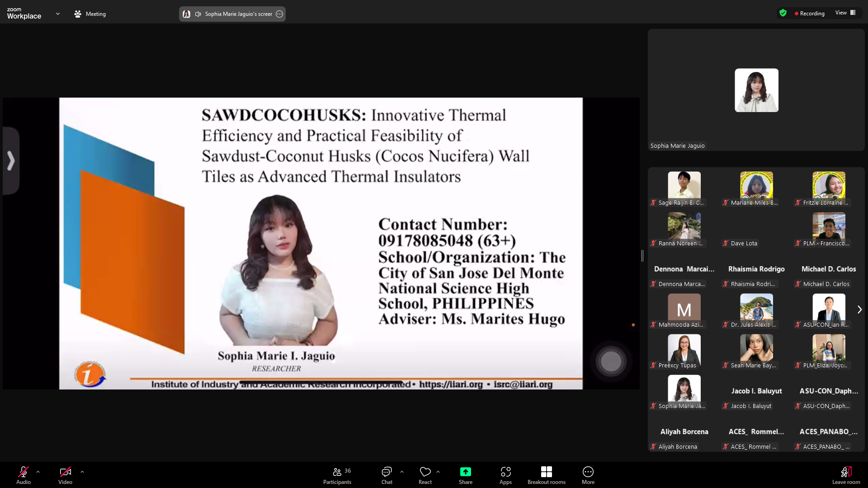Go to next page of participant thumbnails

(859, 310)
